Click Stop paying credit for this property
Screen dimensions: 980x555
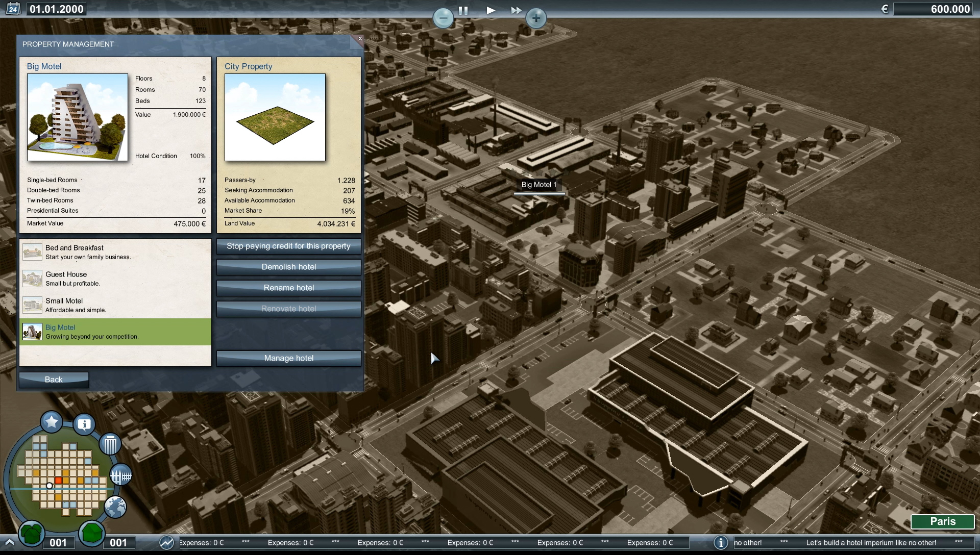point(288,246)
